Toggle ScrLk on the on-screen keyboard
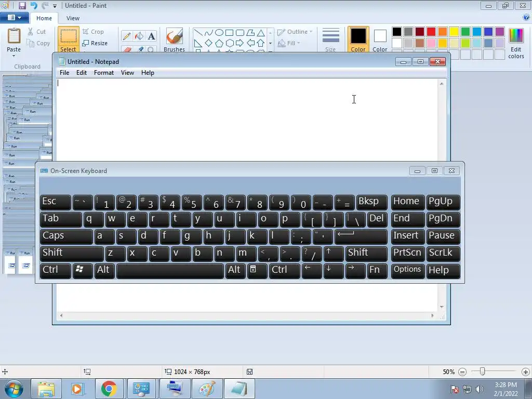 click(x=443, y=254)
